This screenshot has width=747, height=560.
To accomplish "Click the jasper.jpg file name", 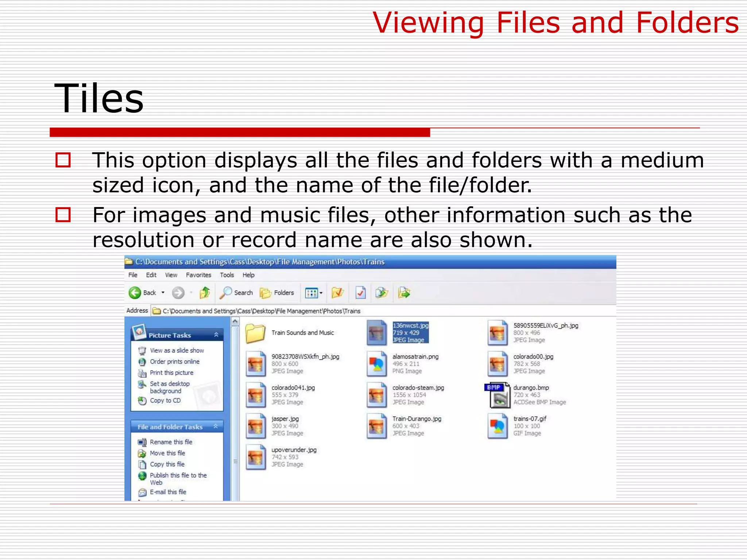I will pos(285,419).
